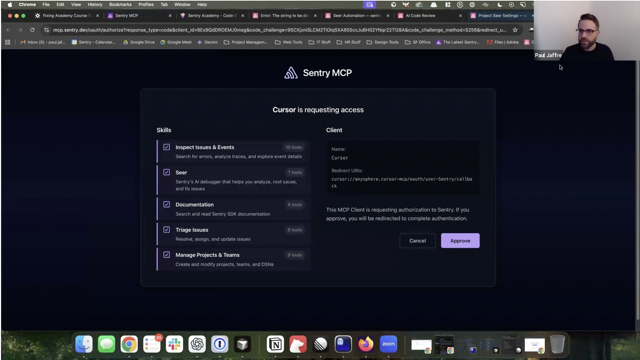Open ChatGPT from the dock

click(x=197, y=344)
